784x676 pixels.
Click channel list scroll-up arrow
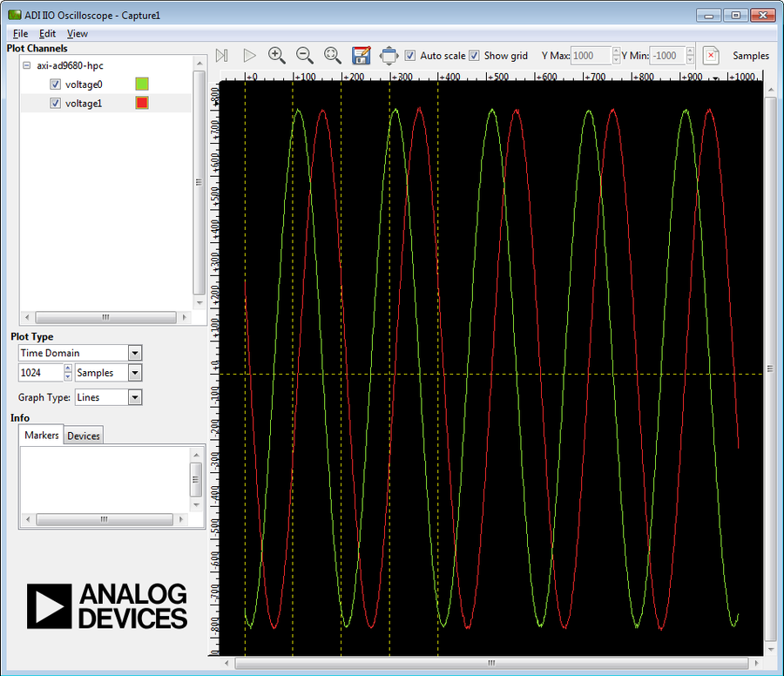point(199,63)
